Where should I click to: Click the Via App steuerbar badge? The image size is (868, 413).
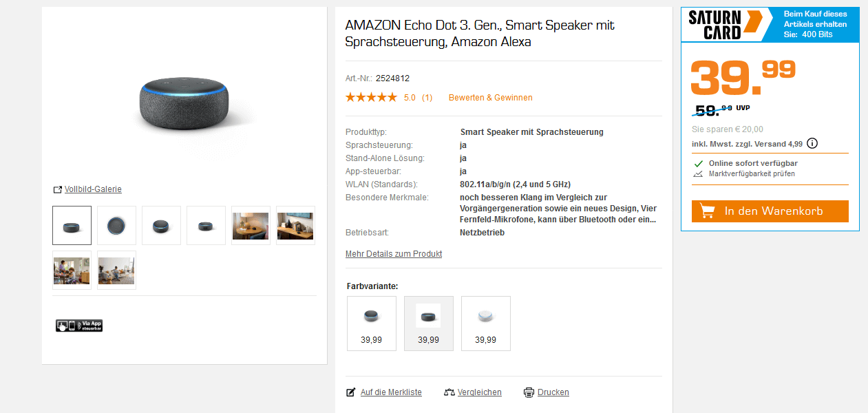[79, 326]
